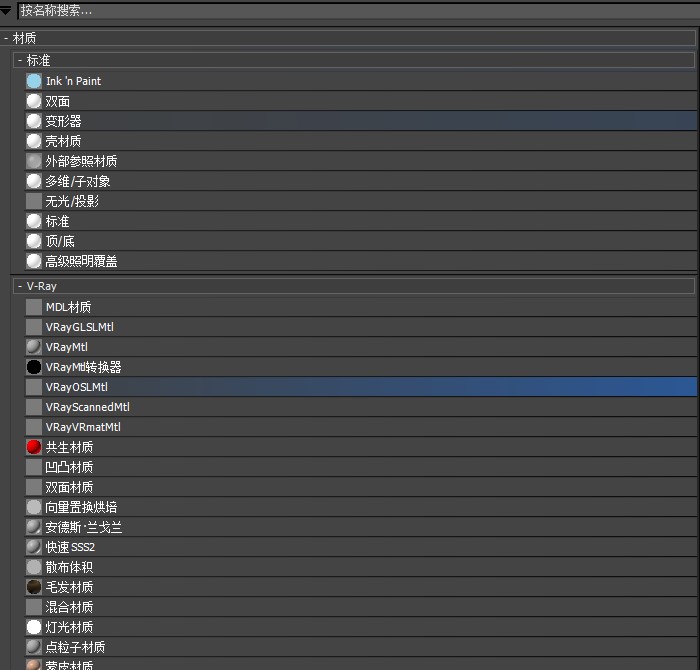
Task: Select the 壳材质 label
Action: [63, 141]
